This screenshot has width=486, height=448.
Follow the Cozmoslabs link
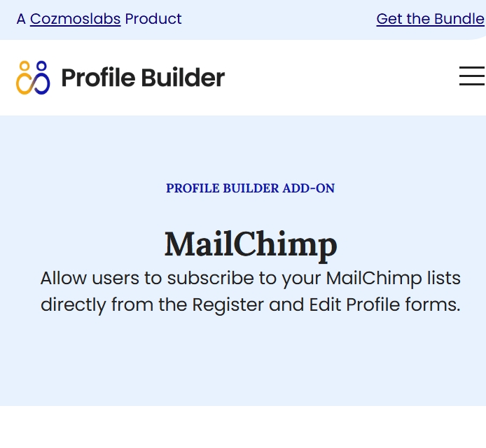tap(76, 19)
